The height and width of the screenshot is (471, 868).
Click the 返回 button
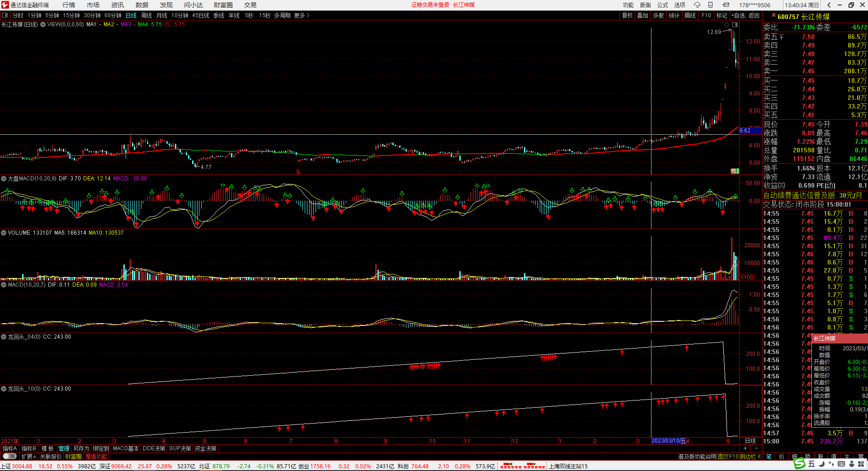tap(754, 15)
